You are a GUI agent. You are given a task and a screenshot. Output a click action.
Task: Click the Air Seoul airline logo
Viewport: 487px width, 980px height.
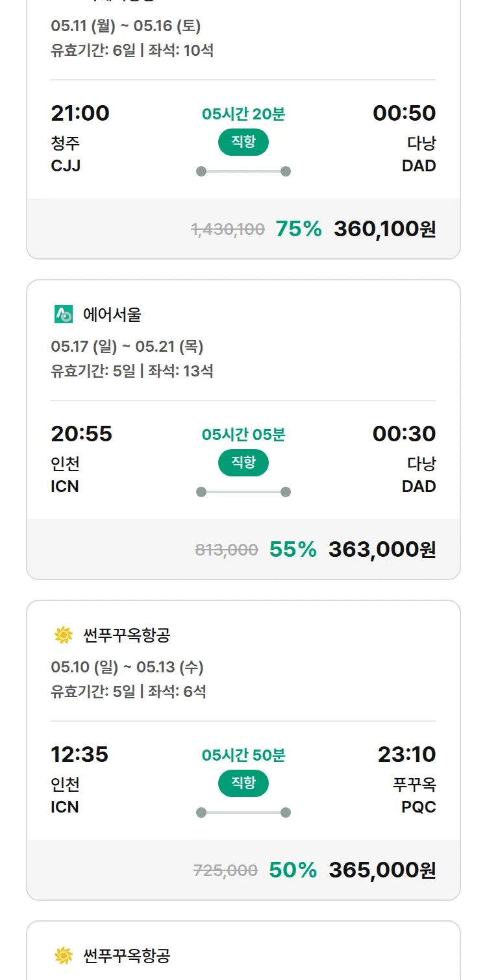coord(64,315)
